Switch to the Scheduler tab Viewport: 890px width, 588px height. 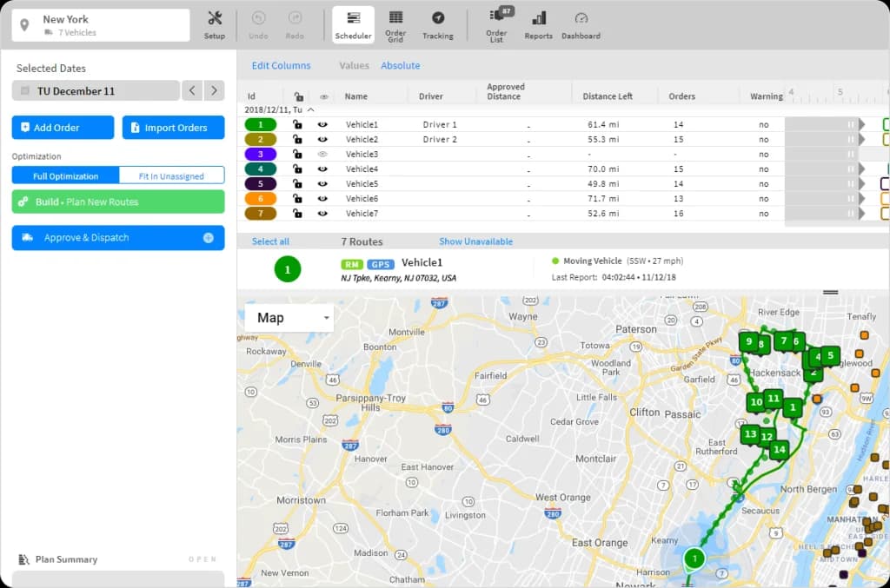pos(353,23)
